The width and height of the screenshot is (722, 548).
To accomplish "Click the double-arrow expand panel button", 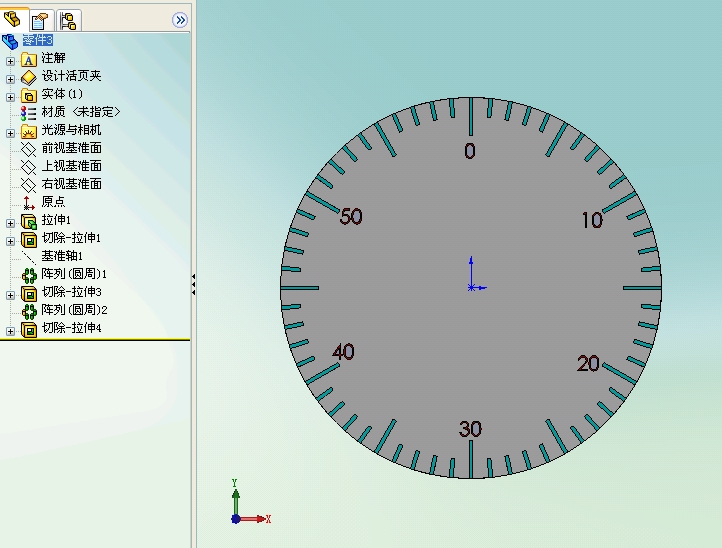I will click(x=180, y=20).
